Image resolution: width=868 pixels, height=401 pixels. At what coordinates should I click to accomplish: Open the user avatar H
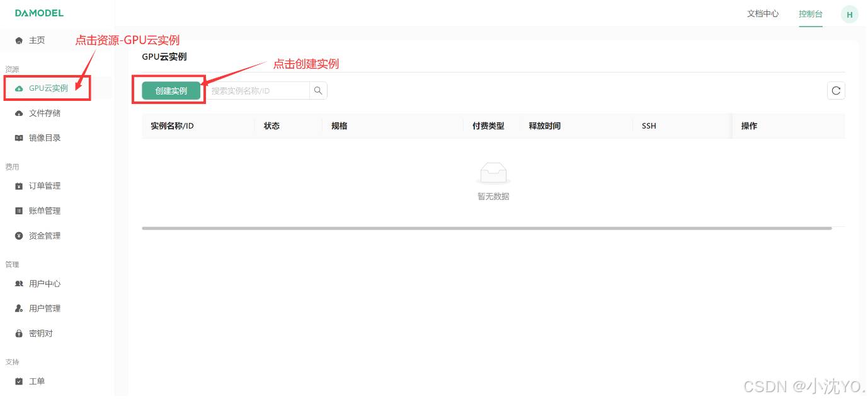850,15
